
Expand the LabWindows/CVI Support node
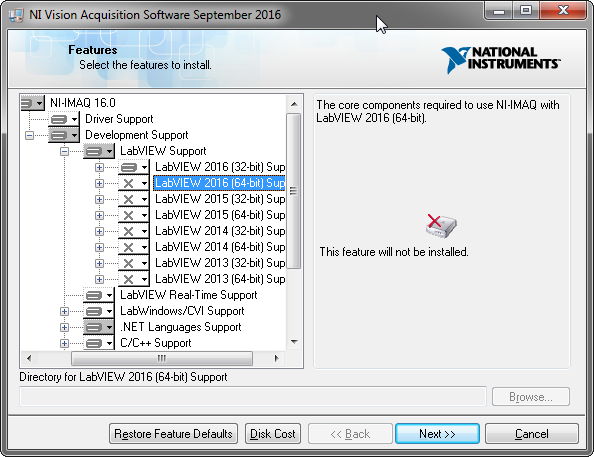click(x=64, y=311)
